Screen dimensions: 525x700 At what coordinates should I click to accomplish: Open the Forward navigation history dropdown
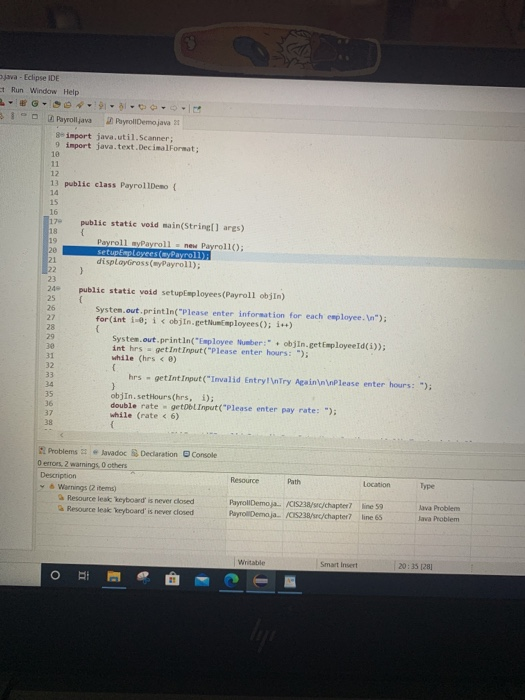(183, 108)
